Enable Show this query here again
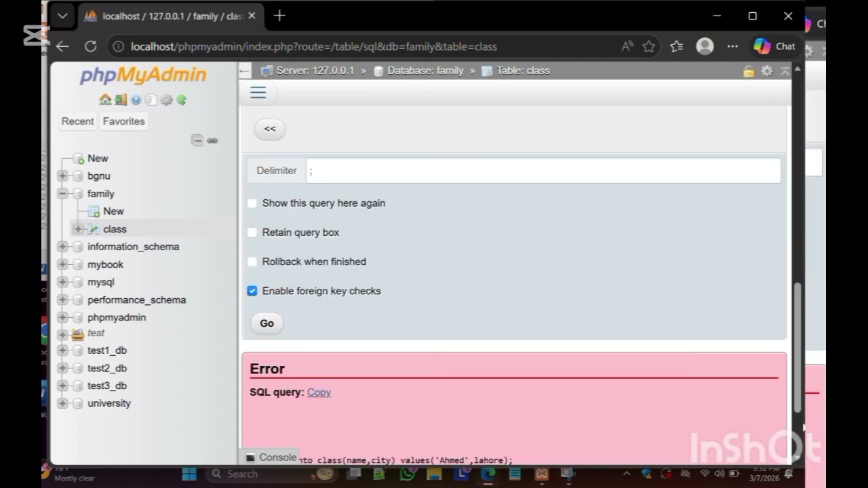The height and width of the screenshot is (488, 868). tap(252, 203)
